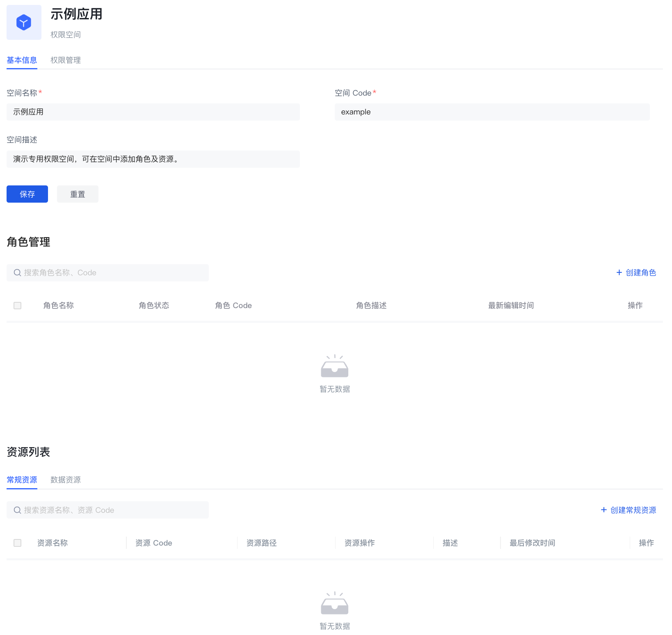Click the empty inbox icon under 角色管理
Viewport: 672px width, 635px height.
click(334, 366)
